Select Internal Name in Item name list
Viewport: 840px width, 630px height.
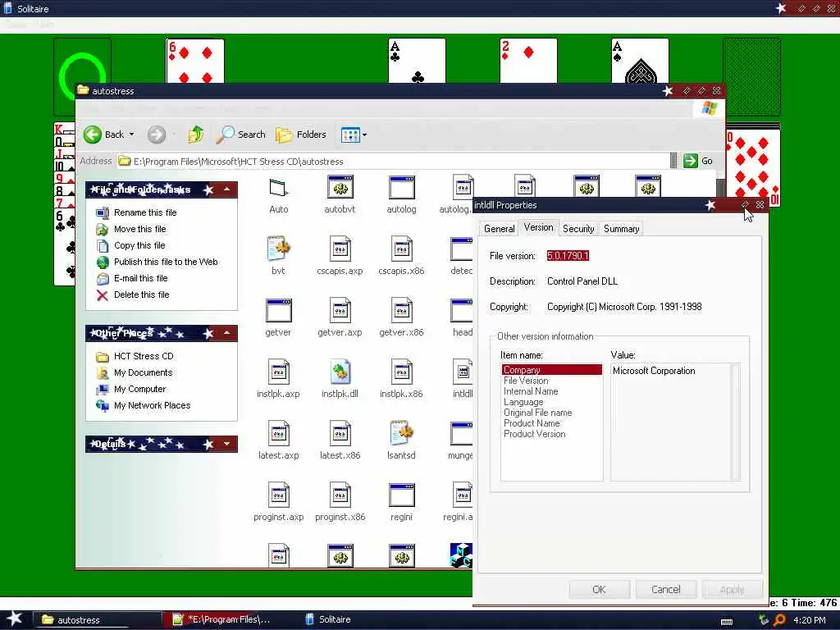click(531, 391)
